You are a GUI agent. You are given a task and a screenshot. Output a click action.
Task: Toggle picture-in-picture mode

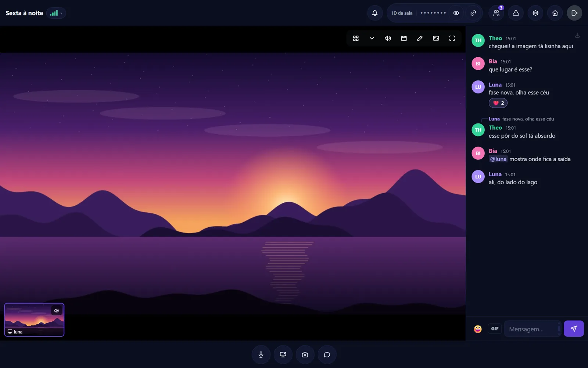[436, 38]
